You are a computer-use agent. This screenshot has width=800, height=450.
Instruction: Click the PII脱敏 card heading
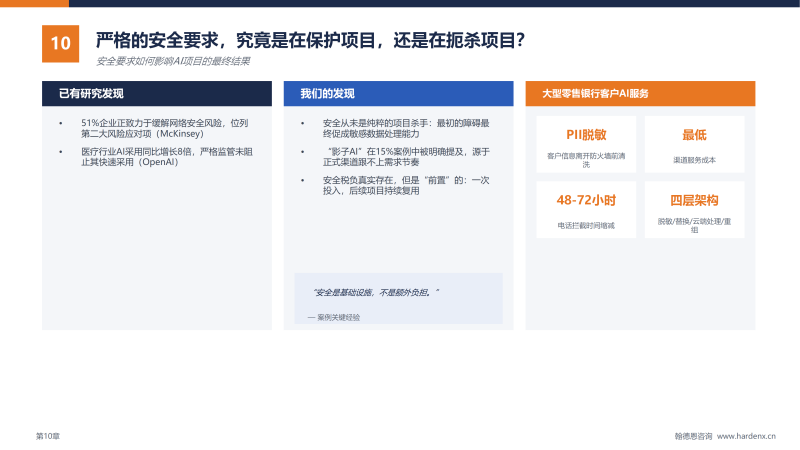(x=586, y=135)
